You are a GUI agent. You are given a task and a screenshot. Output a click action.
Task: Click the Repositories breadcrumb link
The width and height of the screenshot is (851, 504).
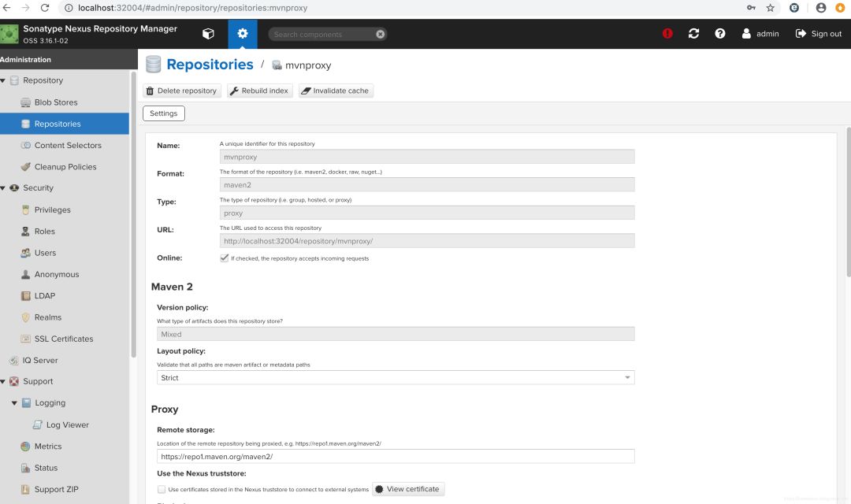210,65
